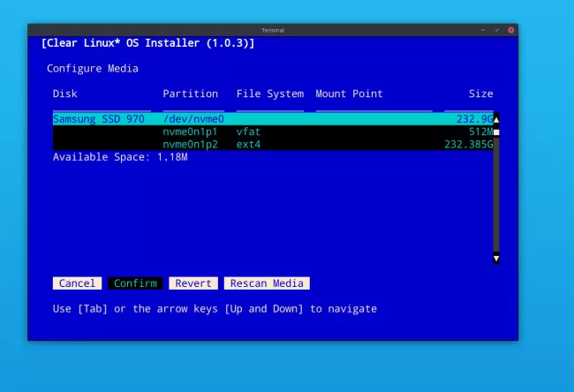The image size is (574, 392).
Task: Click the Size column header
Action: [480, 94]
